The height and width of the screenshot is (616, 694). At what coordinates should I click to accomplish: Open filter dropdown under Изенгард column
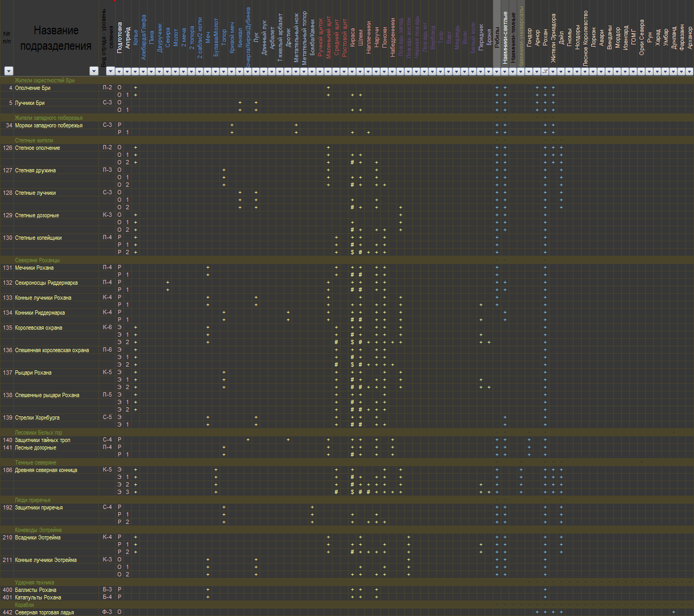coord(625,71)
